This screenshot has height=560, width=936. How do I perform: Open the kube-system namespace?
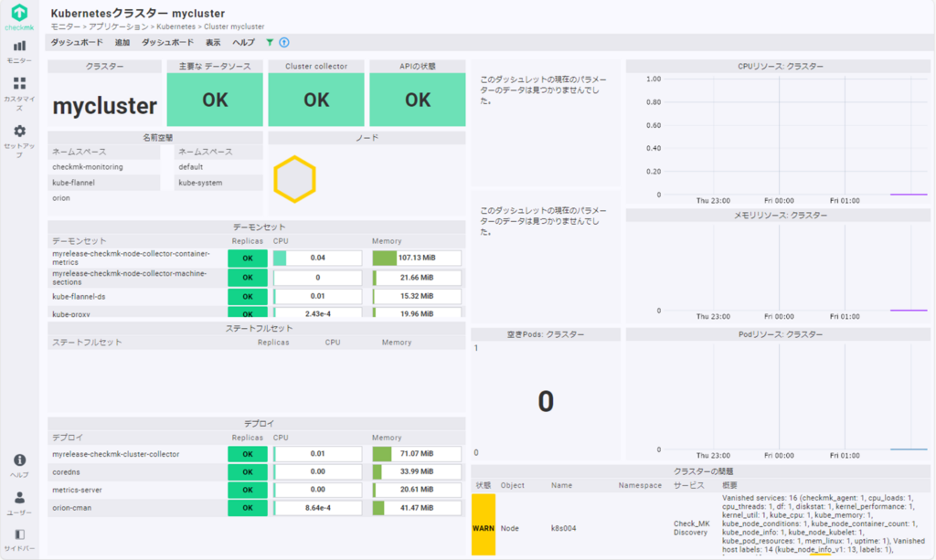(200, 183)
